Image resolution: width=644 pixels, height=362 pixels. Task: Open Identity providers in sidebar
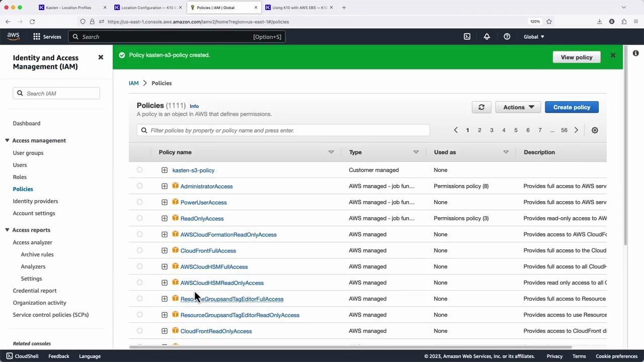pos(35,201)
